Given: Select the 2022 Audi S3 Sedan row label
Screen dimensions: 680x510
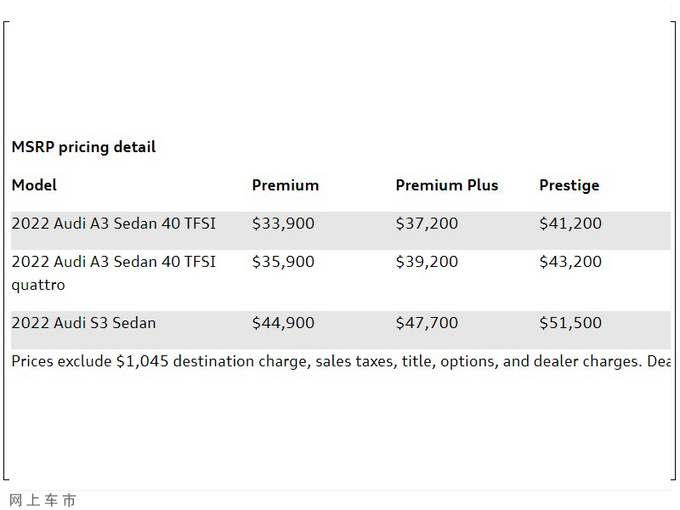Looking at the screenshot, I should click(x=83, y=323).
